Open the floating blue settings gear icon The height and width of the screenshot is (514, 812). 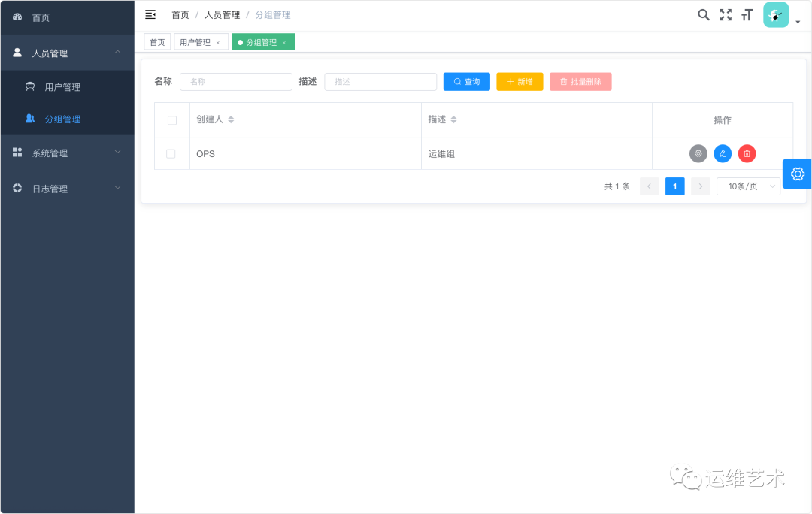(x=797, y=174)
